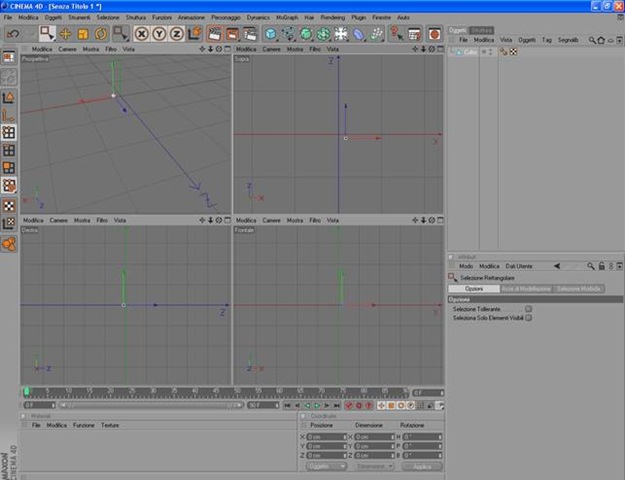This screenshot has height=480, width=625.
Task: Enable Selezione Tollerante checkbox
Action: click(x=528, y=309)
